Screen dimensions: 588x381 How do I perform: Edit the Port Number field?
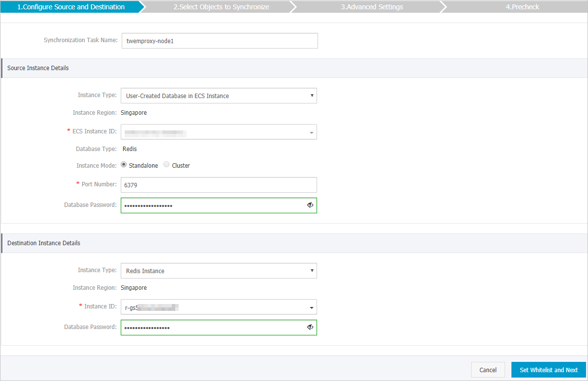coord(219,184)
